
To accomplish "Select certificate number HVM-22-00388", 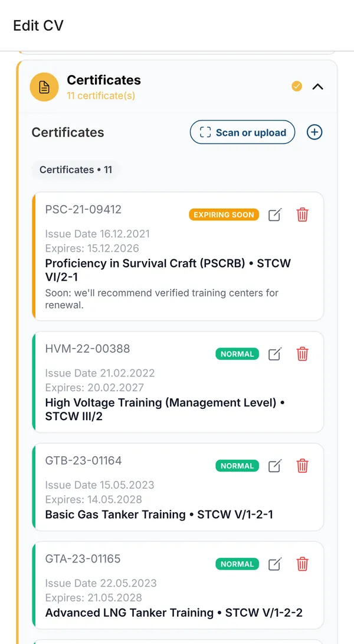I will [x=87, y=349].
